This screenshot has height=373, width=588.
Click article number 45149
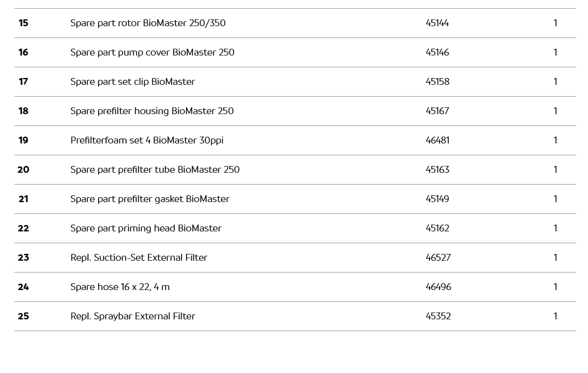(437, 199)
